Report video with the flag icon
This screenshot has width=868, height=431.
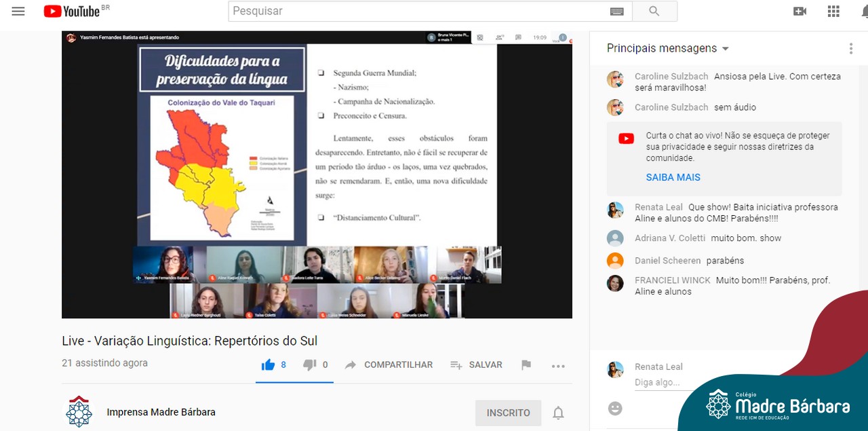click(526, 365)
